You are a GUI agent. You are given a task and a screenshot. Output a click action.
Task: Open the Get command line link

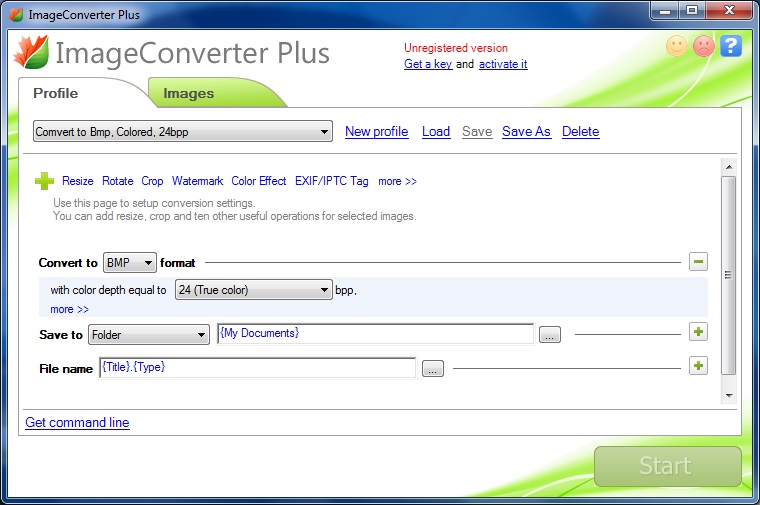(78, 423)
